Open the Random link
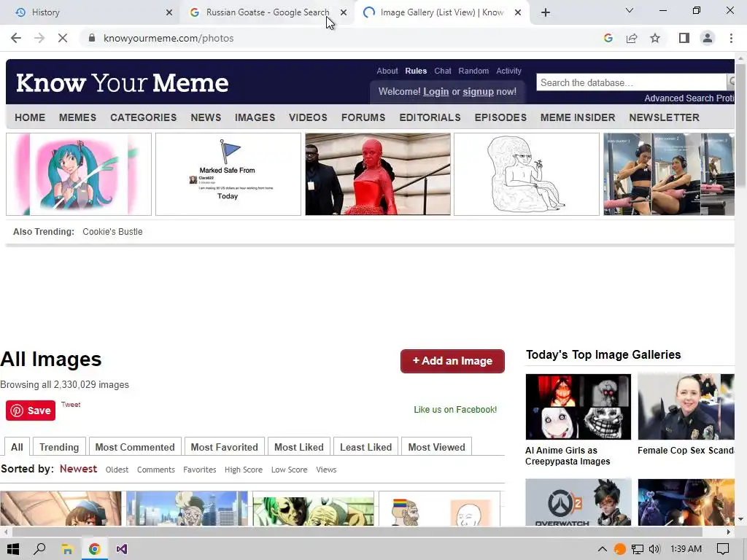The image size is (747, 560). pos(473,71)
